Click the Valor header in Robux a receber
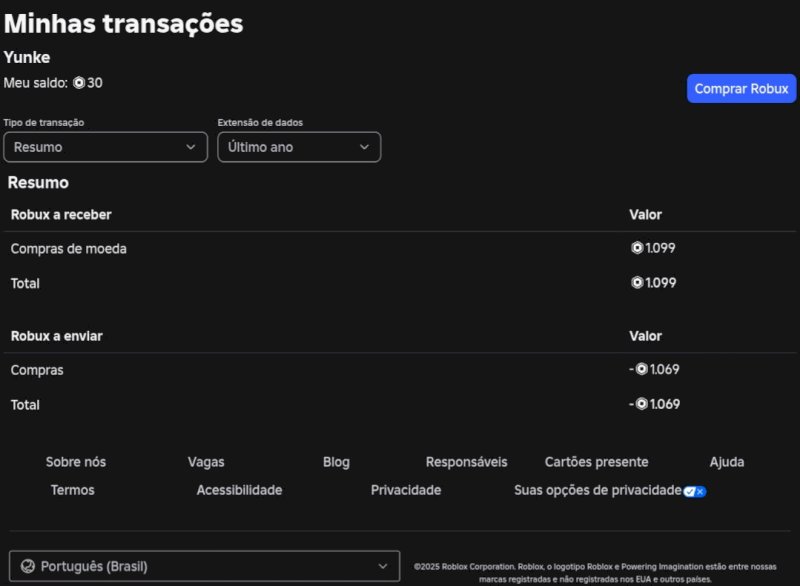The image size is (800, 586). (x=645, y=215)
